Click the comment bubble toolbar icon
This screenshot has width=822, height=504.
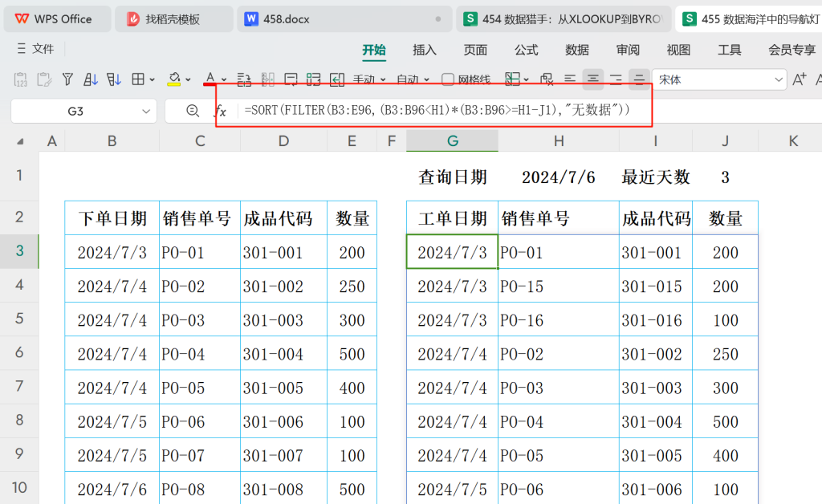[291, 79]
